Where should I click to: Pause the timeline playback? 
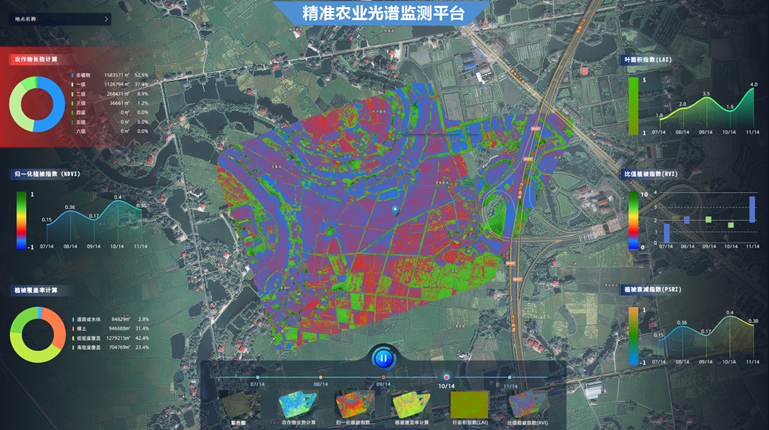(x=383, y=356)
